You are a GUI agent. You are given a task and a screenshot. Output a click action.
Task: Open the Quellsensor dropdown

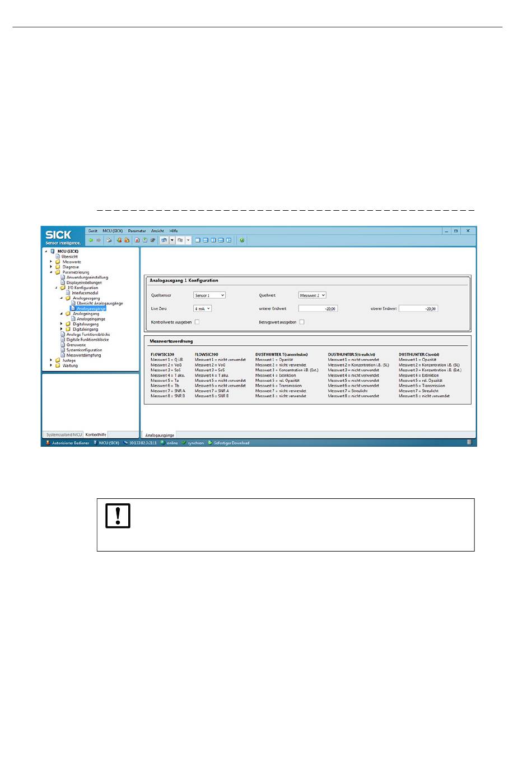209,295
